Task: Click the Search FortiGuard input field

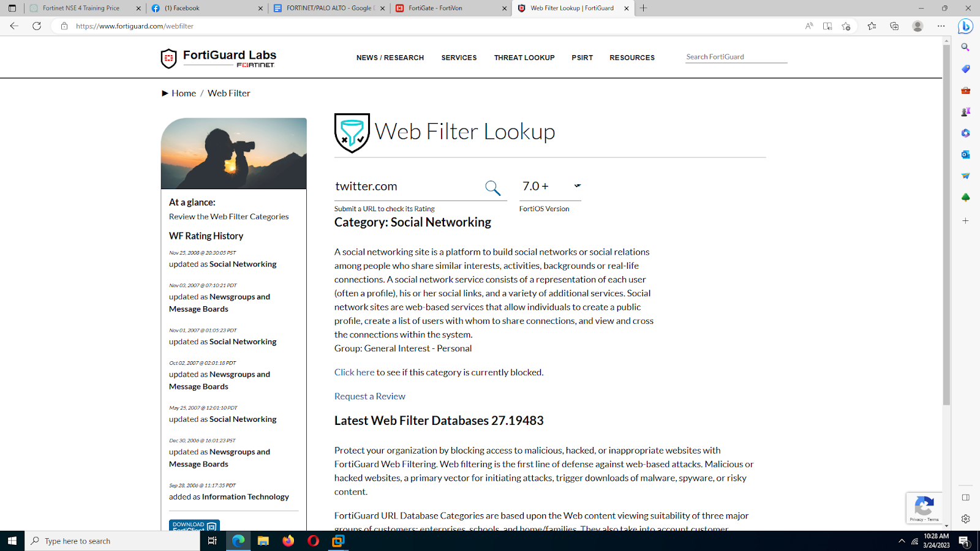Action: (736, 56)
